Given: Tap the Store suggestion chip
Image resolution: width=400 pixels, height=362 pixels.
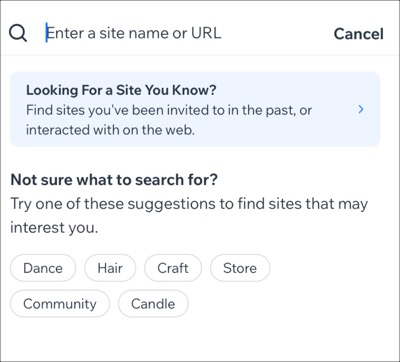Looking at the screenshot, I should coord(240,268).
